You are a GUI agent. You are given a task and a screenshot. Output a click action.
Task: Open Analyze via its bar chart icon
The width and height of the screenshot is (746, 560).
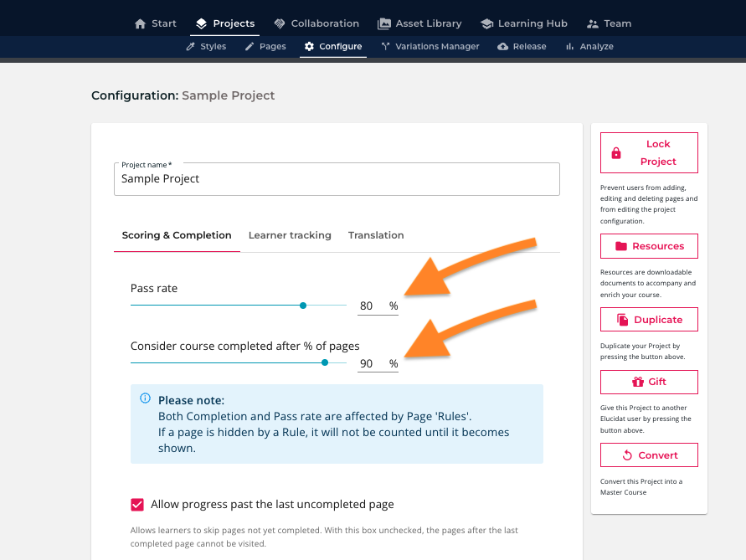click(x=570, y=46)
